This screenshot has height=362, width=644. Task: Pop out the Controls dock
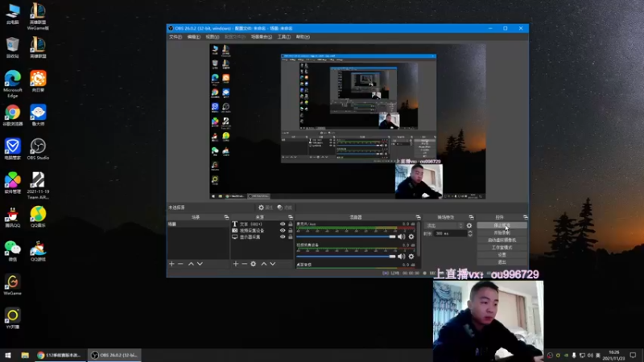[x=526, y=217]
